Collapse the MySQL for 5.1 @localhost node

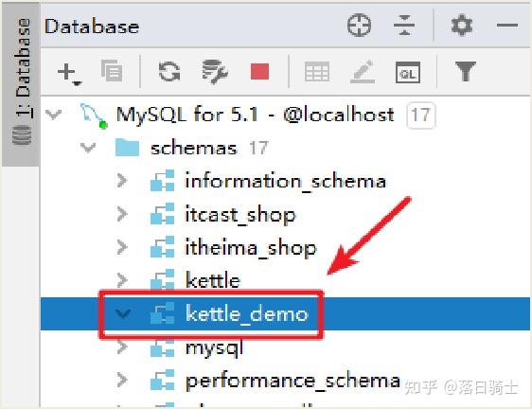point(54,115)
